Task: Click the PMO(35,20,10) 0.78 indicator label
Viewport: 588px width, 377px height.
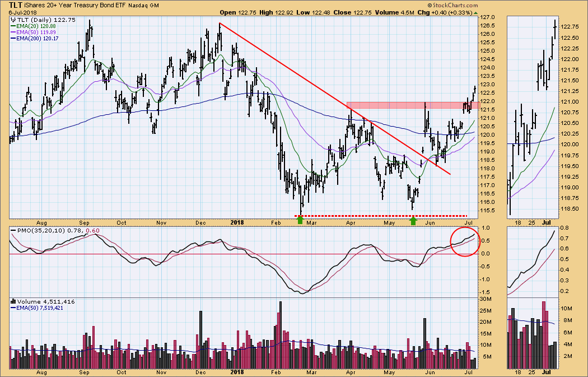Action: pos(48,231)
